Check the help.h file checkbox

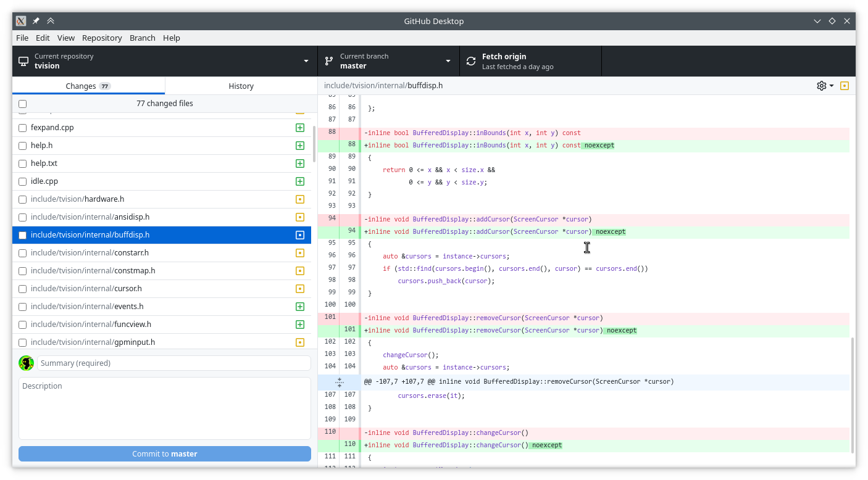(x=23, y=146)
